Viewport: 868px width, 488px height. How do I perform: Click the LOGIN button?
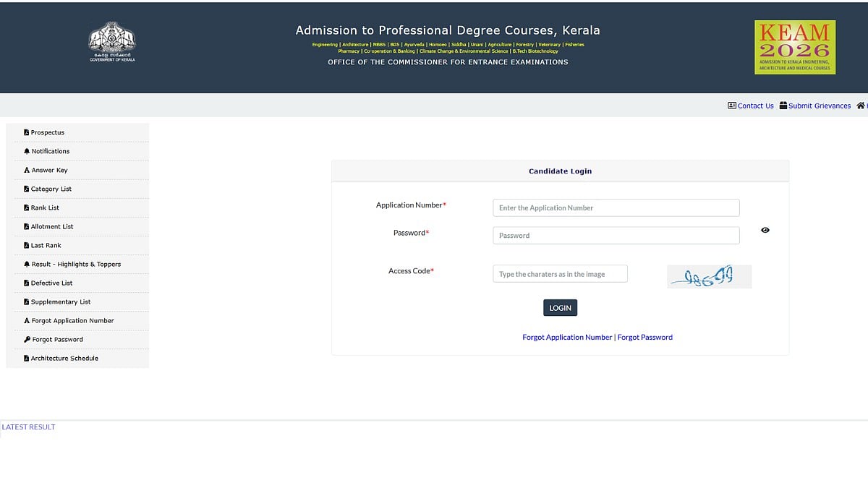coord(561,308)
